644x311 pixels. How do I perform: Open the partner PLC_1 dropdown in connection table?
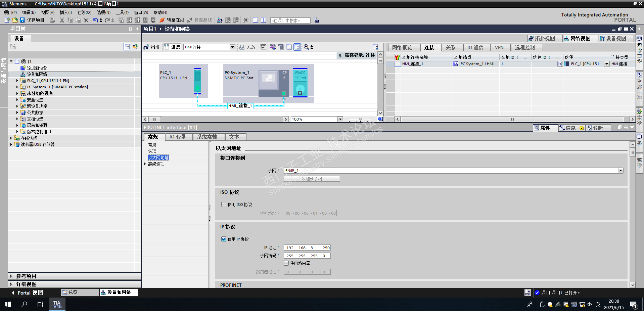click(x=607, y=64)
